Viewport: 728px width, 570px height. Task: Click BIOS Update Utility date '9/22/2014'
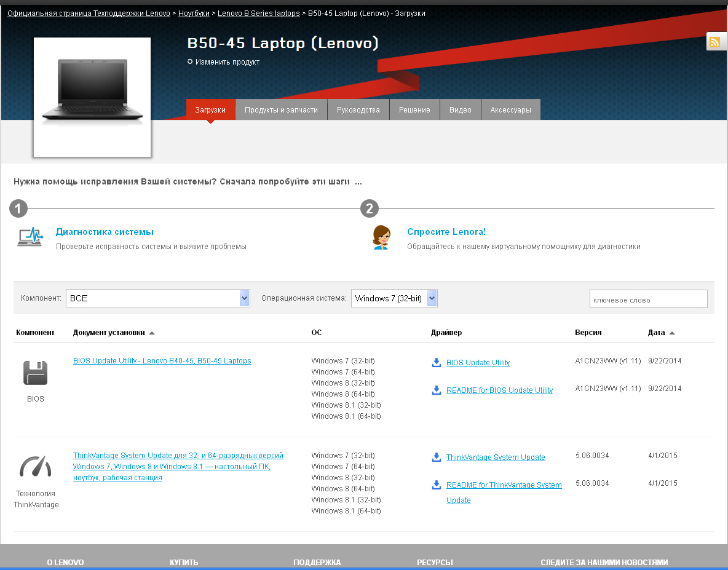click(665, 361)
